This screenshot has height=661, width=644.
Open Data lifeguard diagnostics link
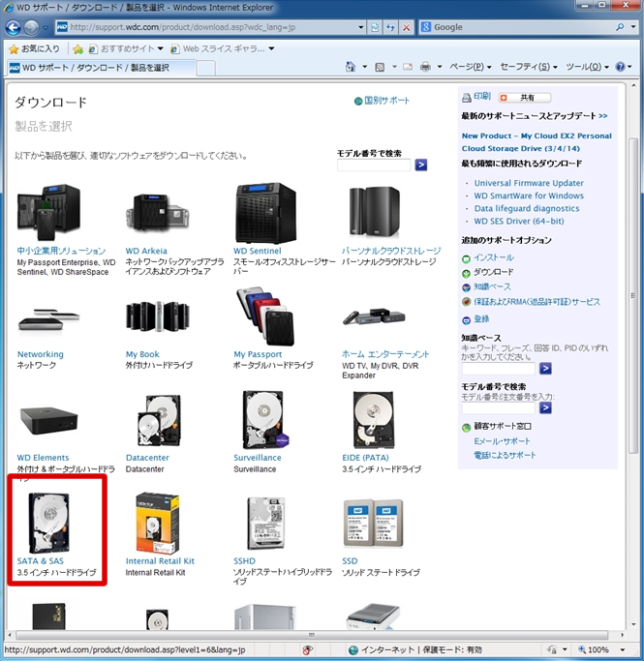click(x=527, y=208)
